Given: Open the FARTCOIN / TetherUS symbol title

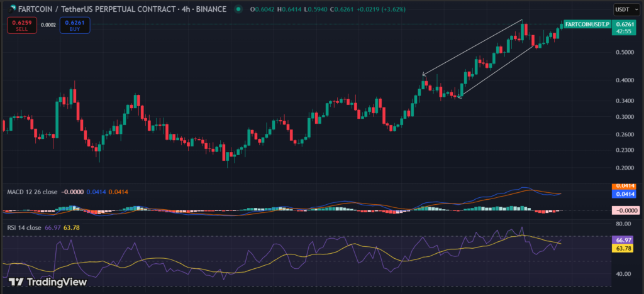Looking at the screenshot, I should point(121,9).
